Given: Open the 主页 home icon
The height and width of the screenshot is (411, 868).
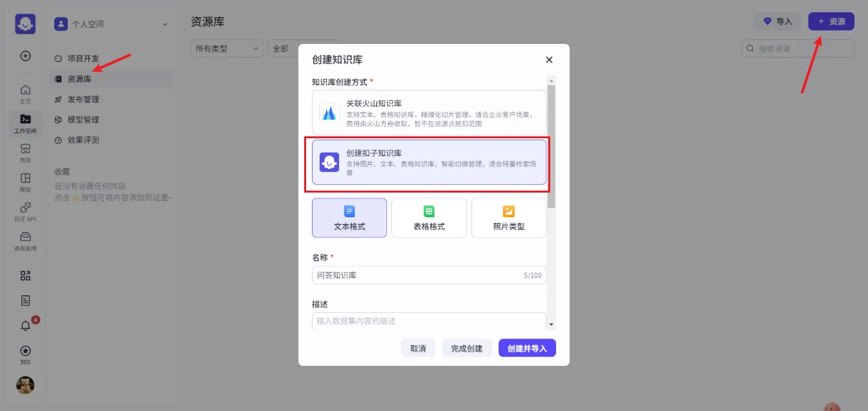Looking at the screenshot, I should point(25,94).
